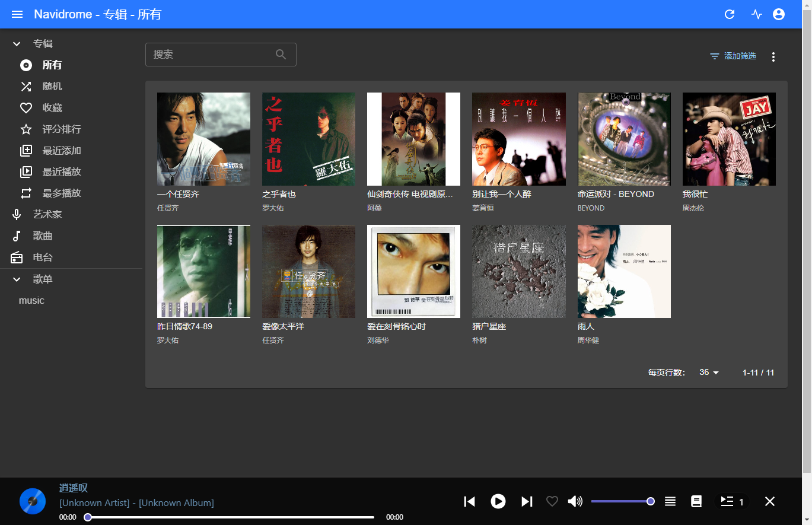Image resolution: width=812 pixels, height=525 pixels.
Task: Click the refresh icon in top bar
Action: [x=730, y=14]
